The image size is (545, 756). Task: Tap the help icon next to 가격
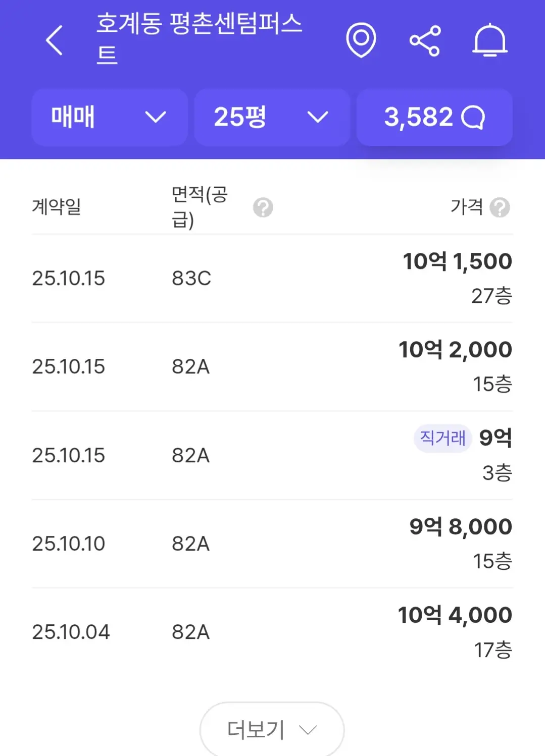tap(500, 207)
